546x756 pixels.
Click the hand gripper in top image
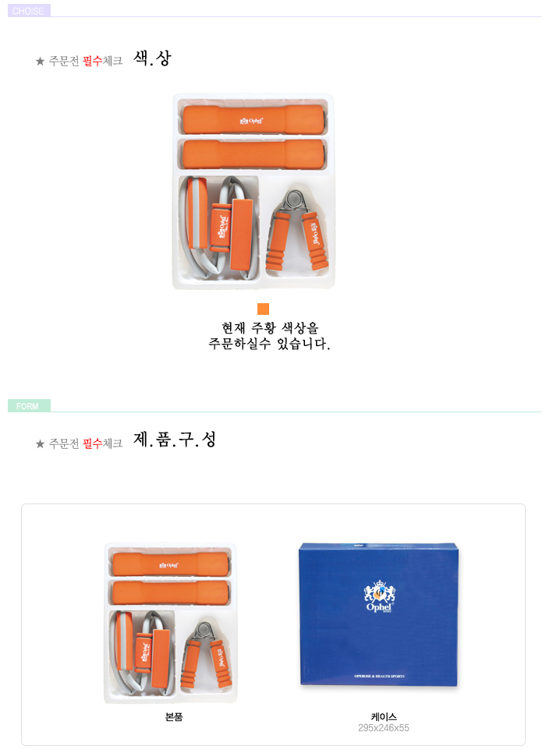tap(298, 231)
